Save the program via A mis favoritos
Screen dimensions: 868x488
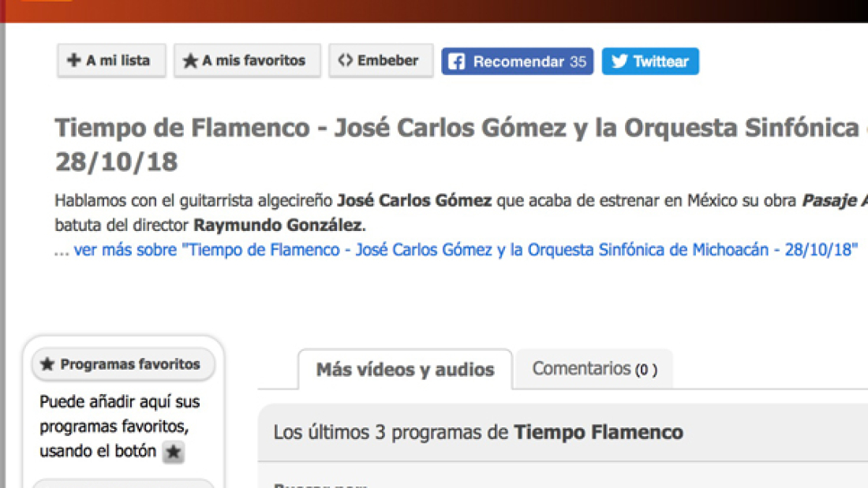(x=247, y=61)
